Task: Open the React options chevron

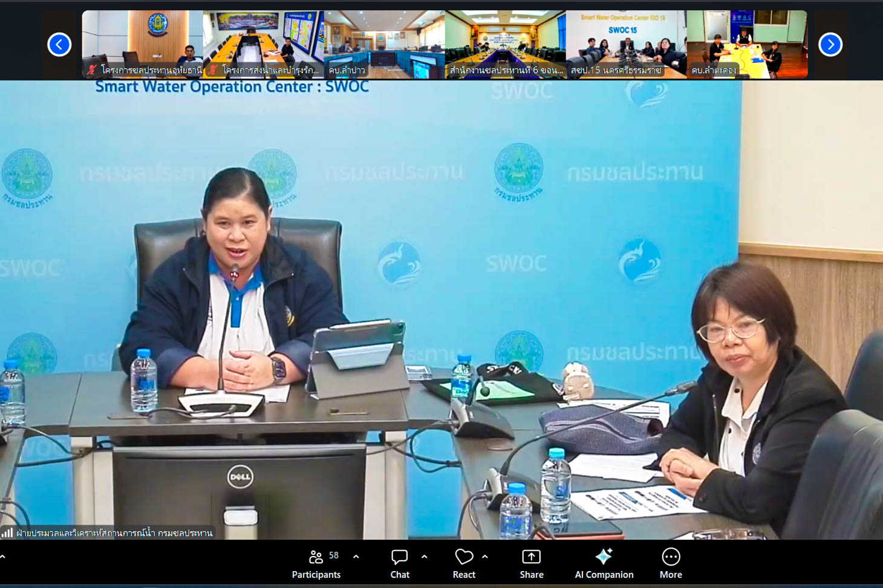Action: pos(485,557)
